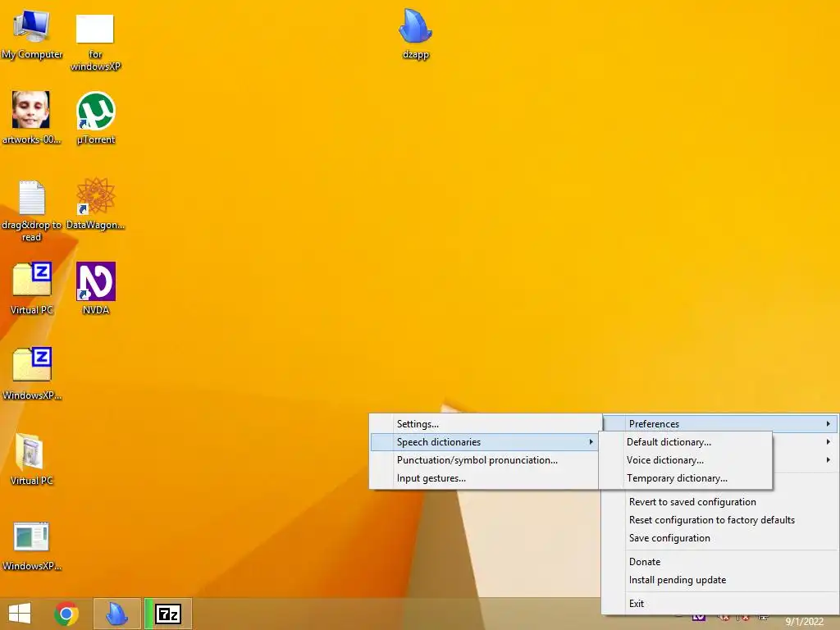
Task: Select the WindowsXP... zip archive icon
Action: point(32,373)
